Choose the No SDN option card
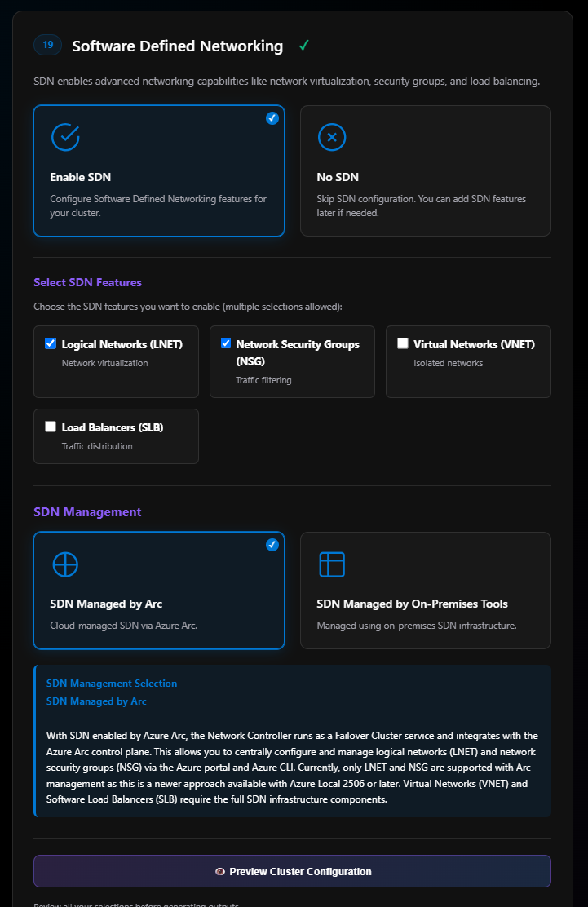Screen dimensions: 588x907 [425, 170]
